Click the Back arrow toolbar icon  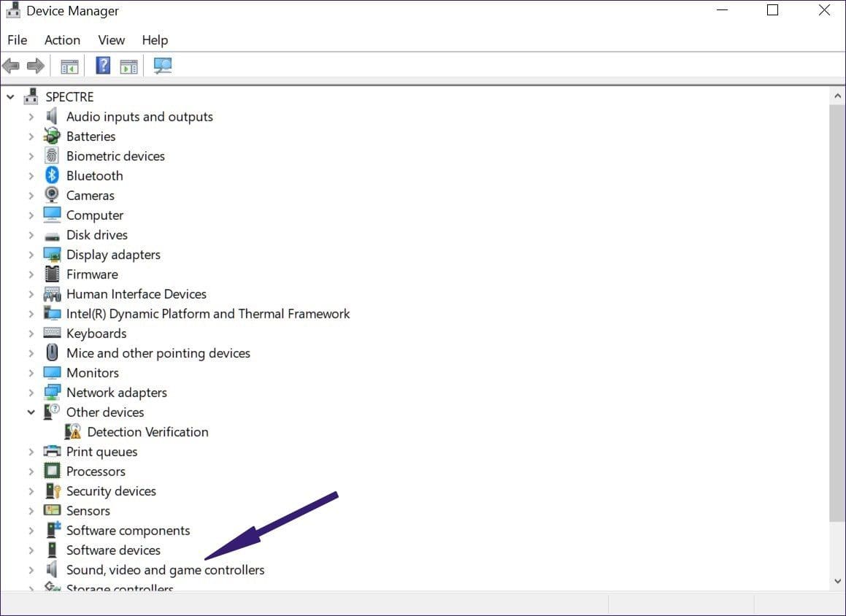(x=11, y=66)
